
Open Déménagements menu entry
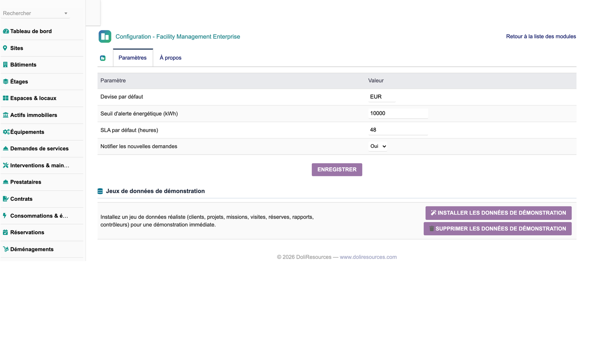32,249
